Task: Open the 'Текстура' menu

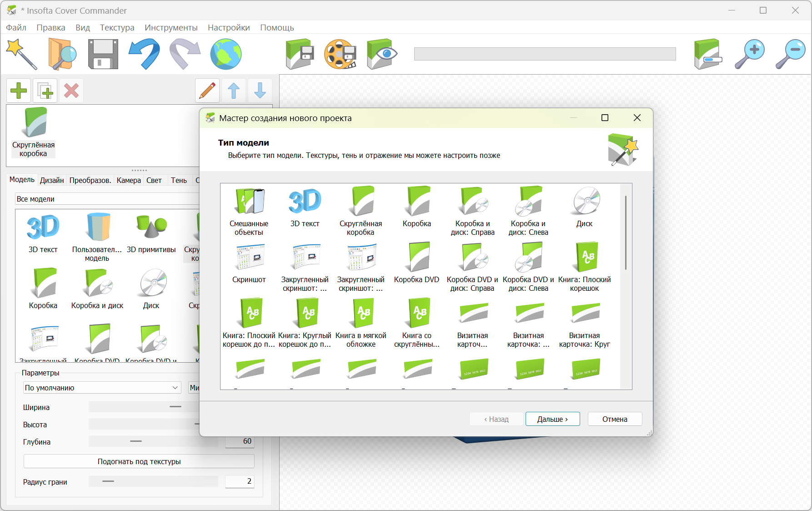Action: [x=117, y=28]
